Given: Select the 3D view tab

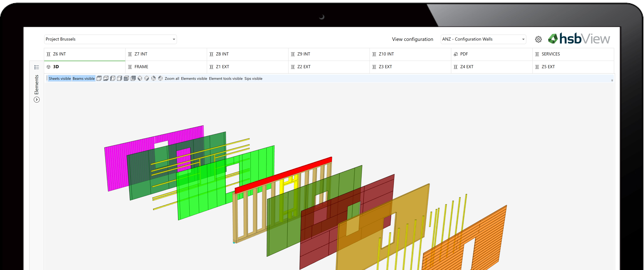Looking at the screenshot, I should click(x=85, y=67).
